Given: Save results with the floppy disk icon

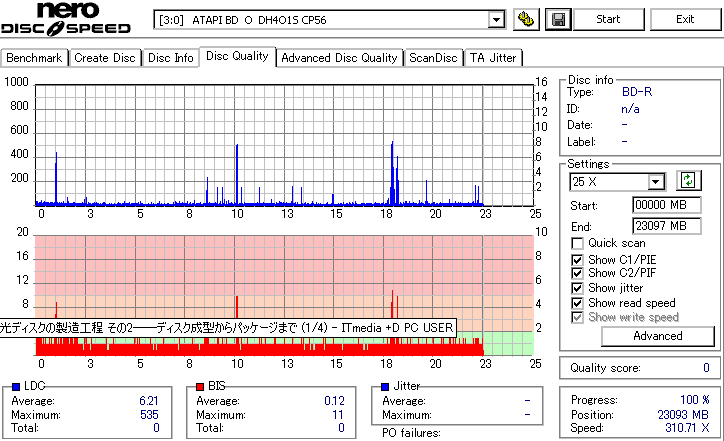Looking at the screenshot, I should (x=558, y=19).
